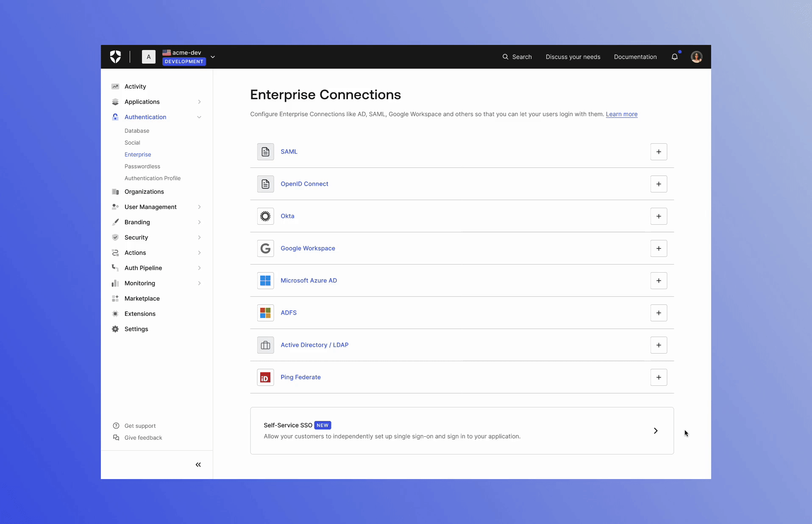Open the user profile avatar
The image size is (812, 524).
pyautogui.click(x=697, y=57)
